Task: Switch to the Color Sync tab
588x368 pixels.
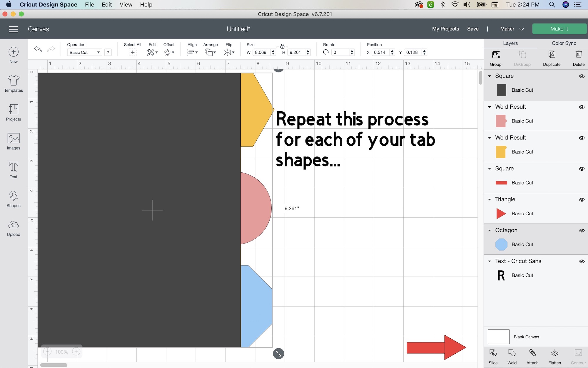Action: (x=564, y=43)
